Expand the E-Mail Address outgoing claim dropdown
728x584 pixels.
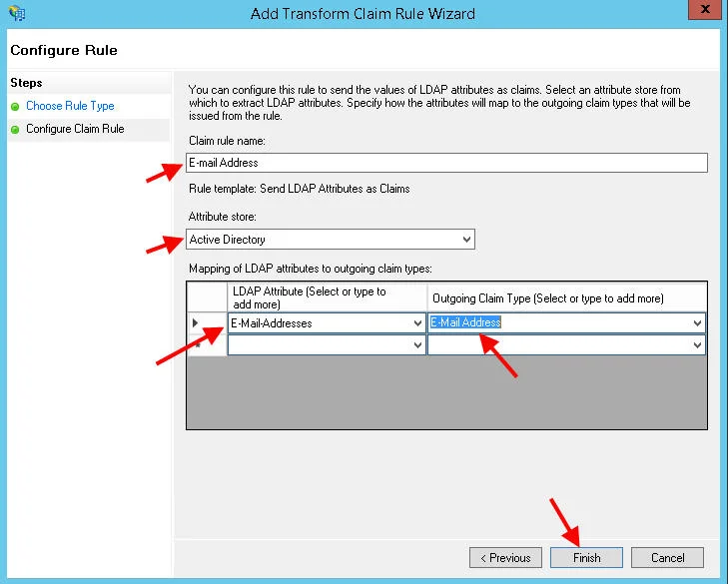click(x=697, y=323)
